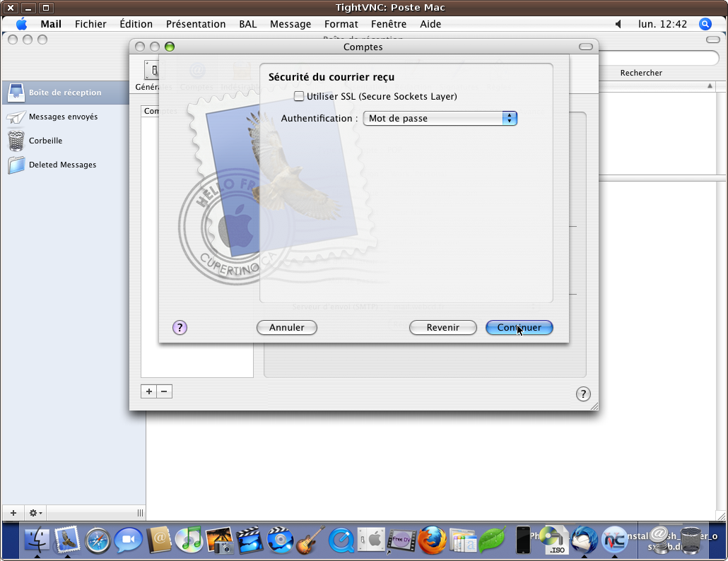Screen dimensions: 728x561
Task: Open iPhoto from the Dock
Action: pyautogui.click(x=219, y=541)
